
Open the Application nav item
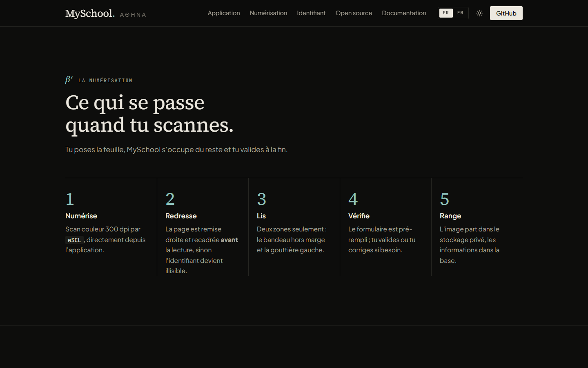click(224, 13)
